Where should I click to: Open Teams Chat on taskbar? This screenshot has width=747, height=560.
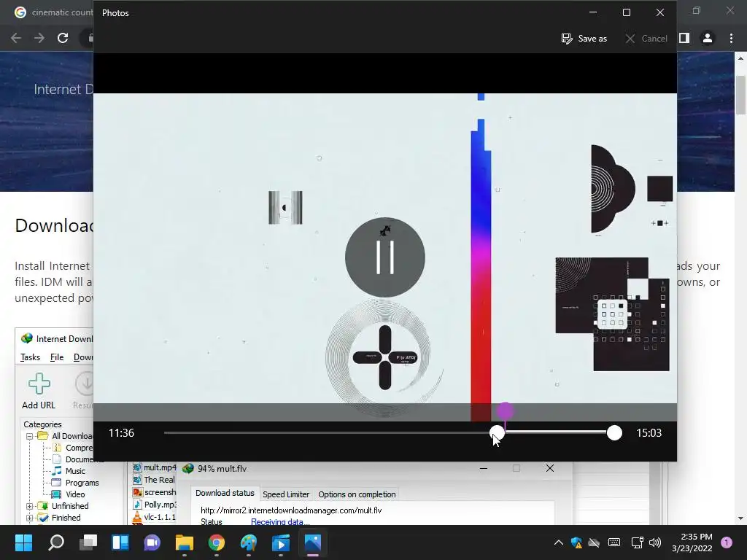point(152,542)
